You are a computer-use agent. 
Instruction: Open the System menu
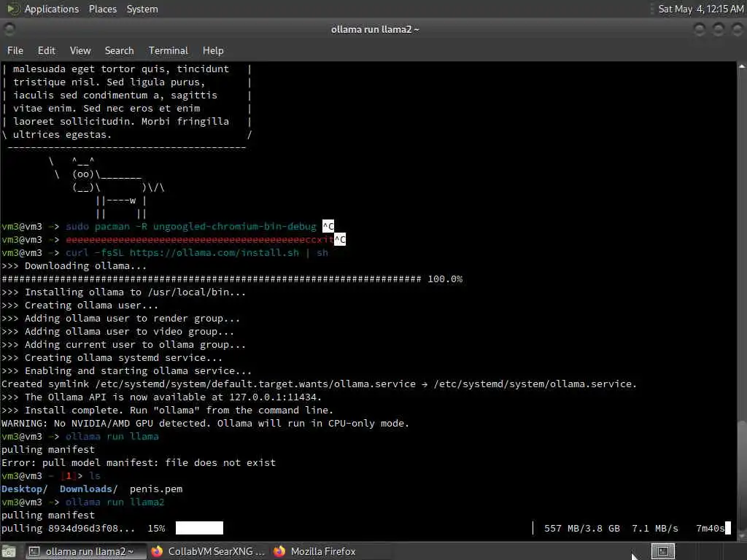(142, 9)
